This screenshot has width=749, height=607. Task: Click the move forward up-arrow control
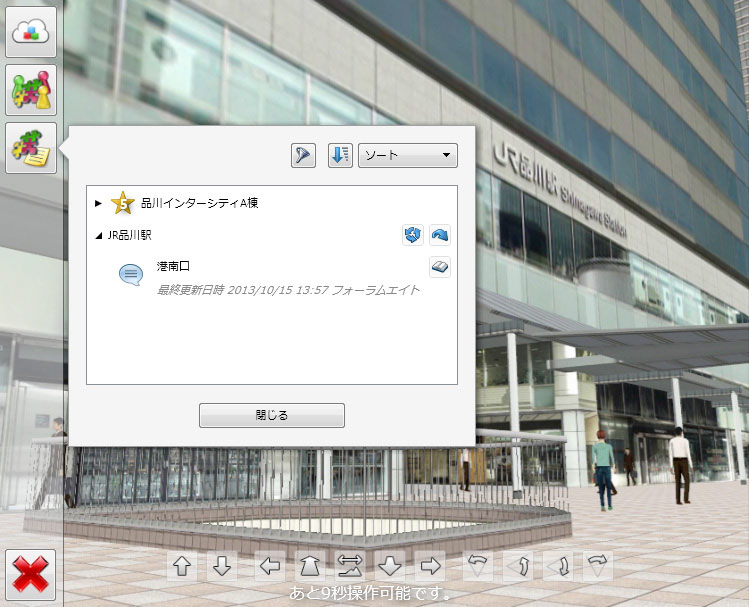tap(182, 566)
